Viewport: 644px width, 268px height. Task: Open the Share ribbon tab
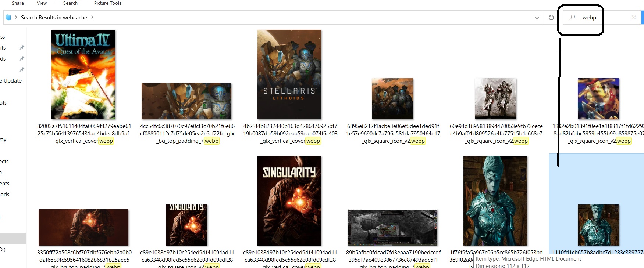[18, 3]
